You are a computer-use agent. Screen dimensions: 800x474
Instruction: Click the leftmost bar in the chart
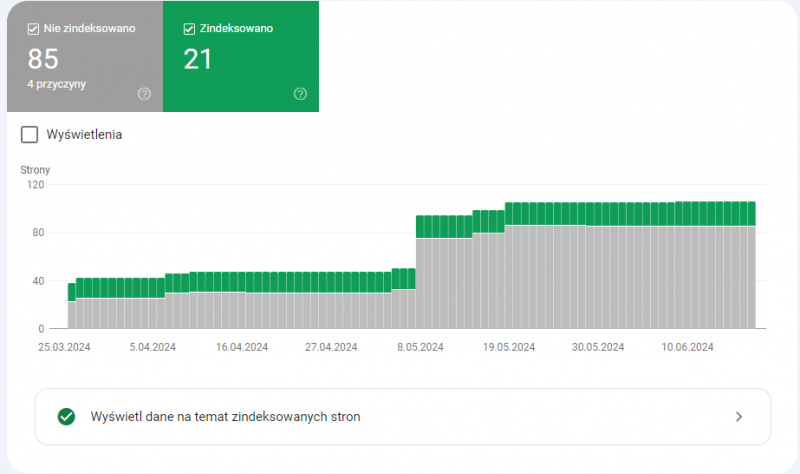click(x=72, y=306)
